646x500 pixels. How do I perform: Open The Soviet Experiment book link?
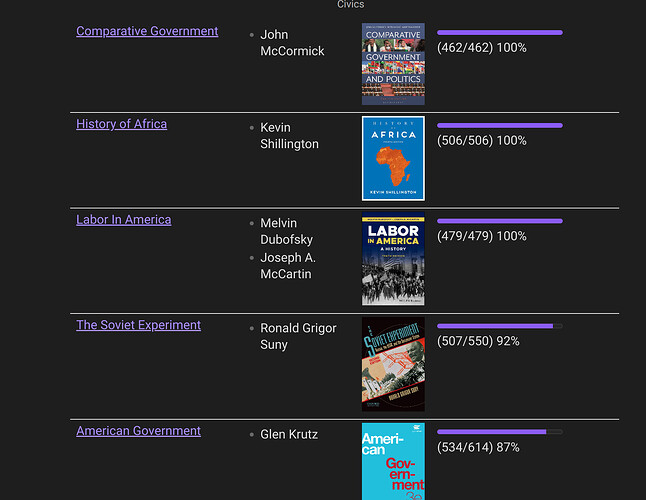click(x=138, y=325)
